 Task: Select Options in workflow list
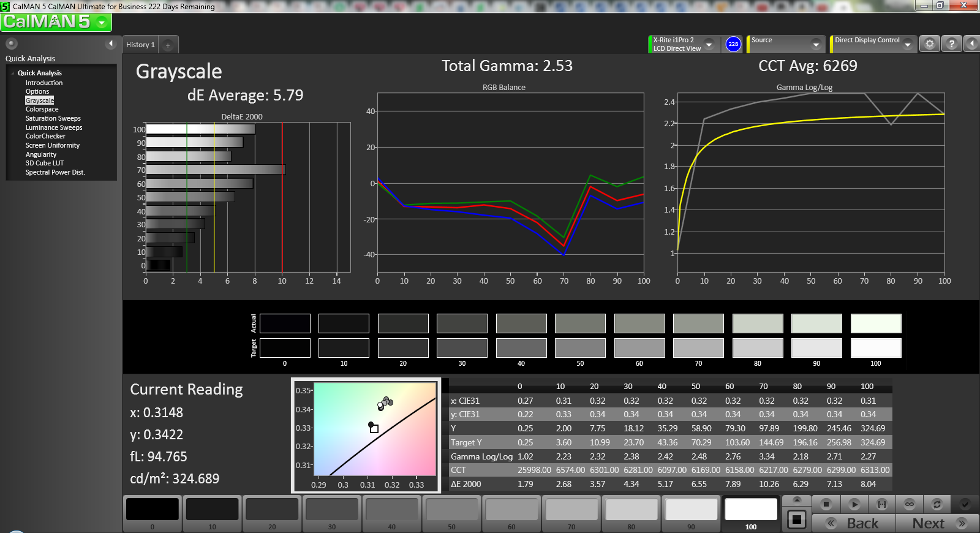pyautogui.click(x=37, y=91)
